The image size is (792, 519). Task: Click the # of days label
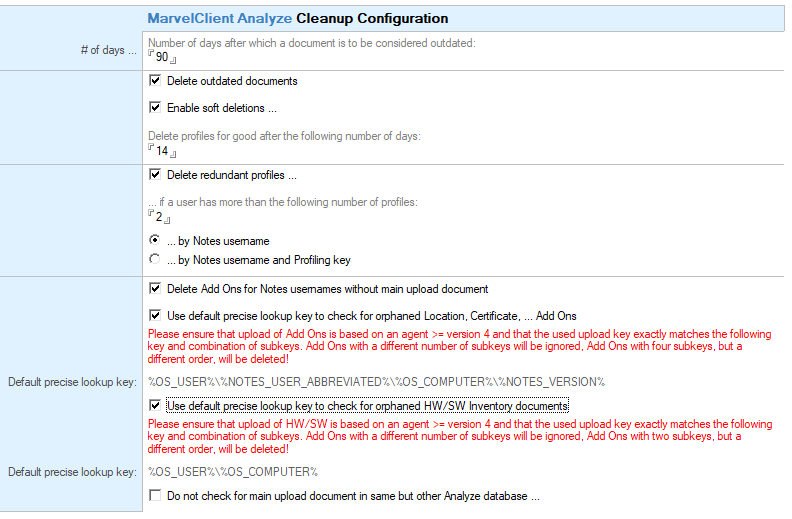[x=109, y=50]
